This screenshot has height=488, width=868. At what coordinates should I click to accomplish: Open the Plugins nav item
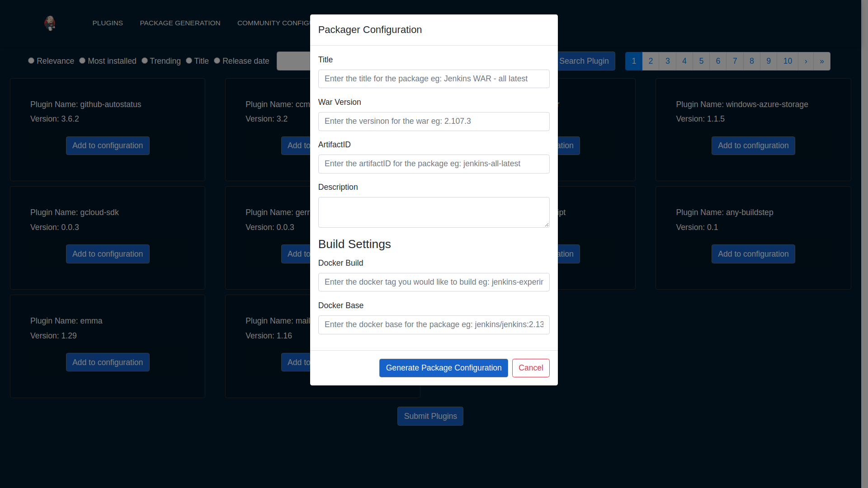[108, 23]
